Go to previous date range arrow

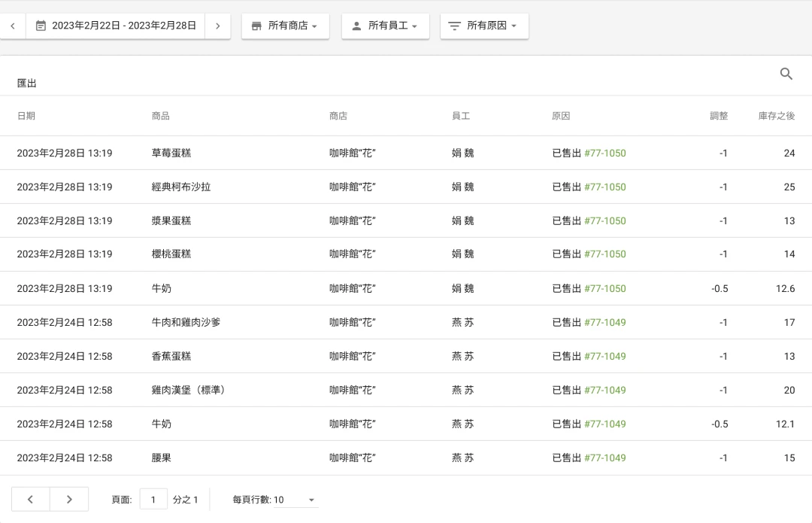tap(13, 26)
